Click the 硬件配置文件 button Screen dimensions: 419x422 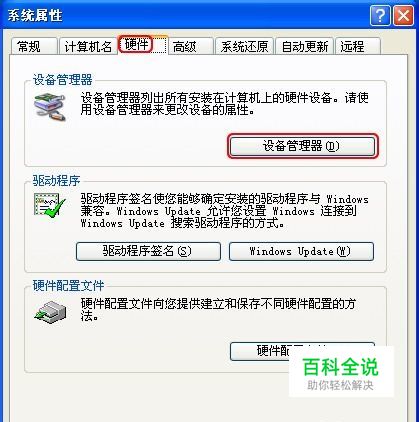point(260,351)
